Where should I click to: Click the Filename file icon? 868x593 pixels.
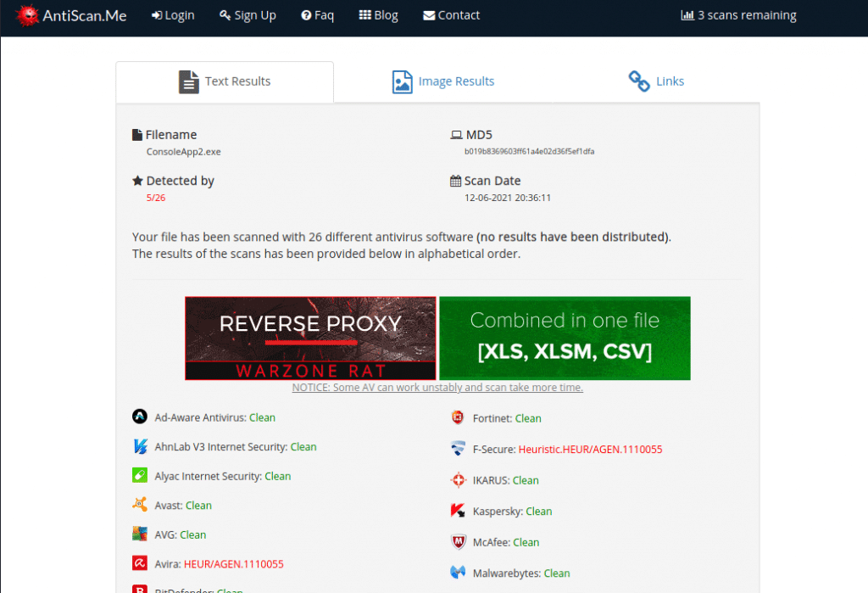pos(137,135)
